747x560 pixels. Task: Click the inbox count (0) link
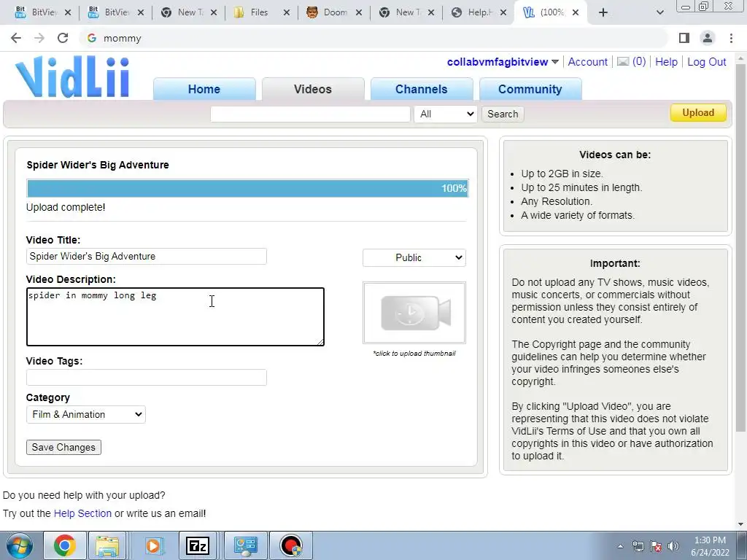(639, 62)
